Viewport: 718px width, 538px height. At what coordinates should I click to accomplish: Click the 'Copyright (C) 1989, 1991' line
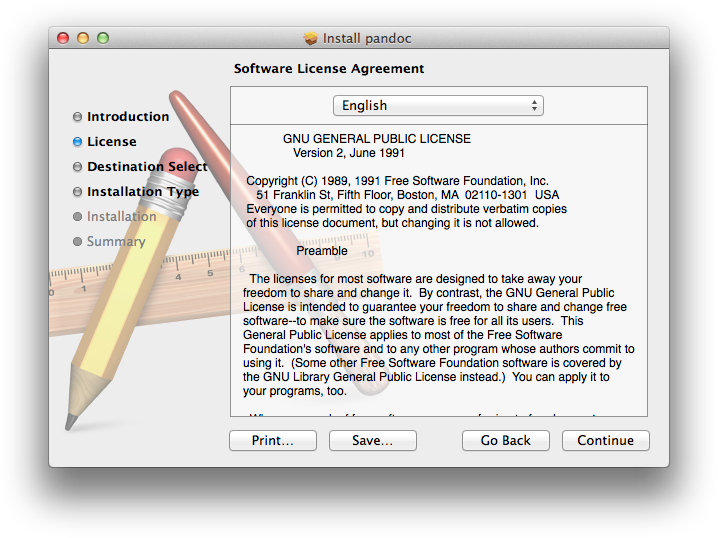click(x=397, y=181)
